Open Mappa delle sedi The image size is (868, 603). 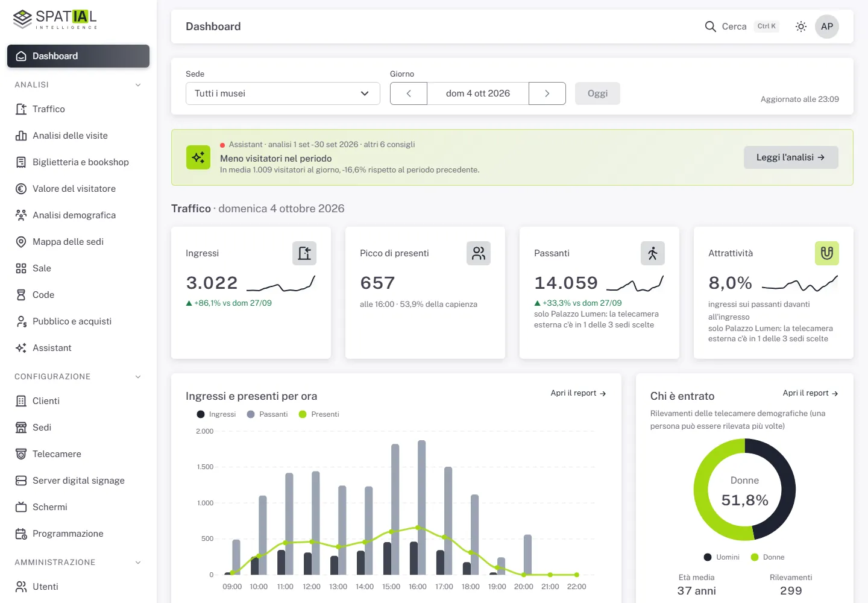[78, 242]
